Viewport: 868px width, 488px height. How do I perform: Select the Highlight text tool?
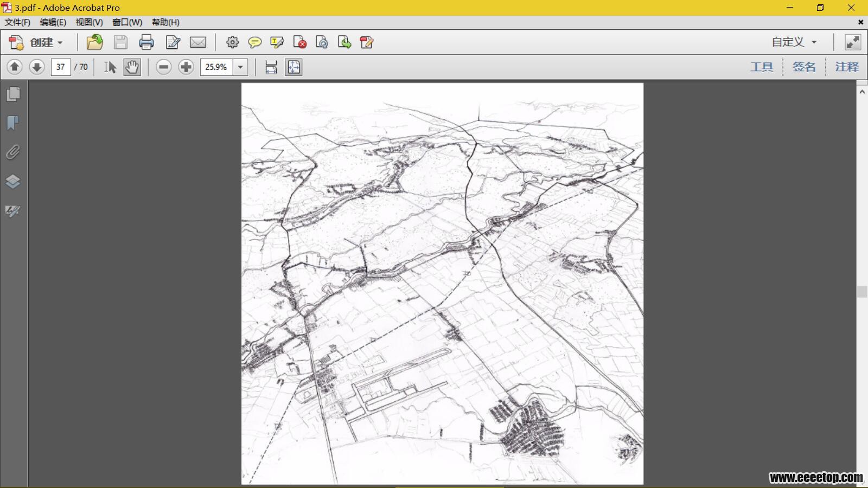tap(277, 42)
